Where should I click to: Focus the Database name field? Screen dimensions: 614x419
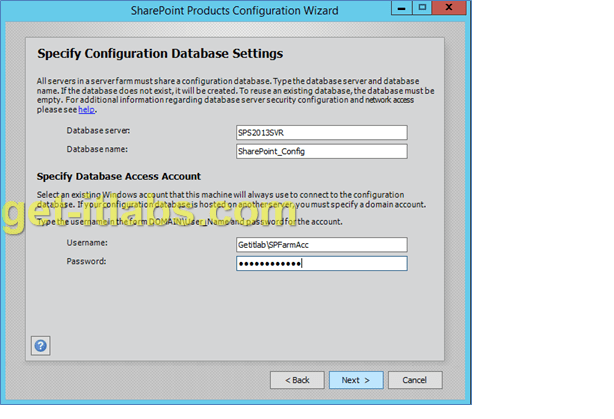(x=321, y=151)
